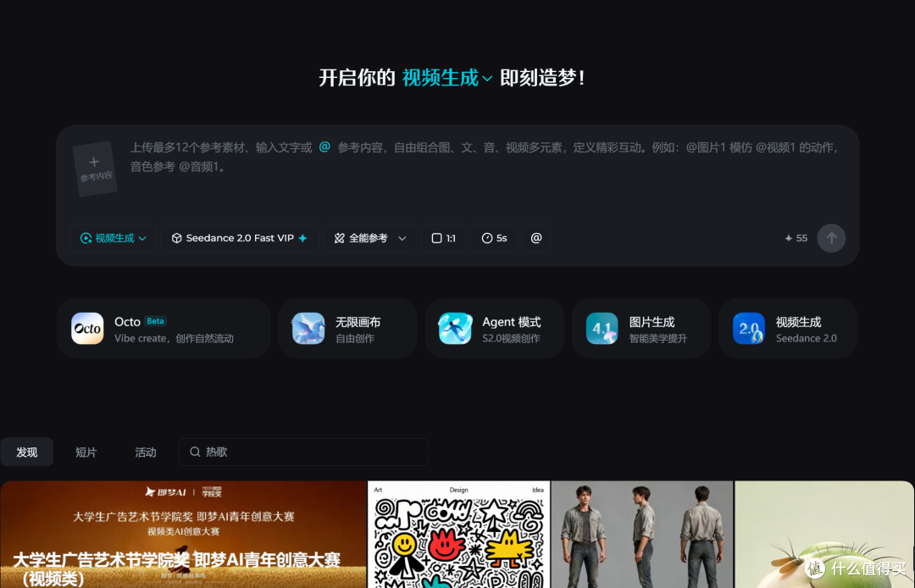Switch to the 发现 tab
Image resolution: width=915 pixels, height=588 pixels.
27,452
